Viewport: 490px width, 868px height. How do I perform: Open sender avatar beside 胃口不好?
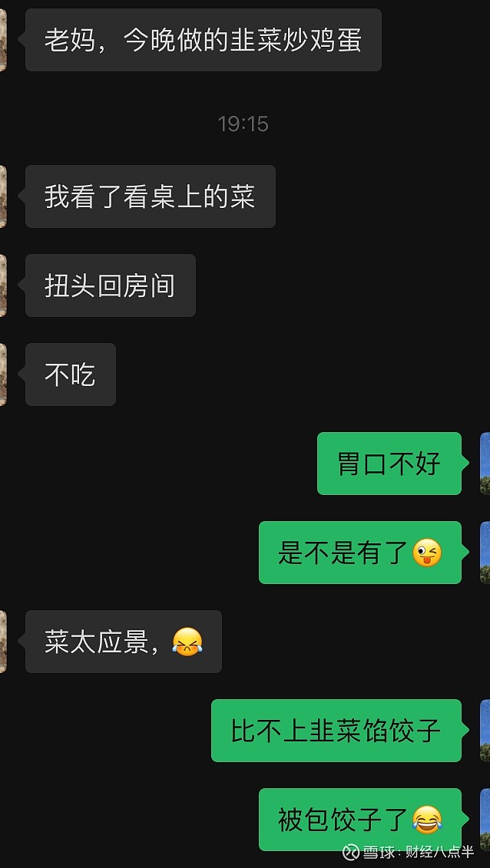tap(485, 464)
